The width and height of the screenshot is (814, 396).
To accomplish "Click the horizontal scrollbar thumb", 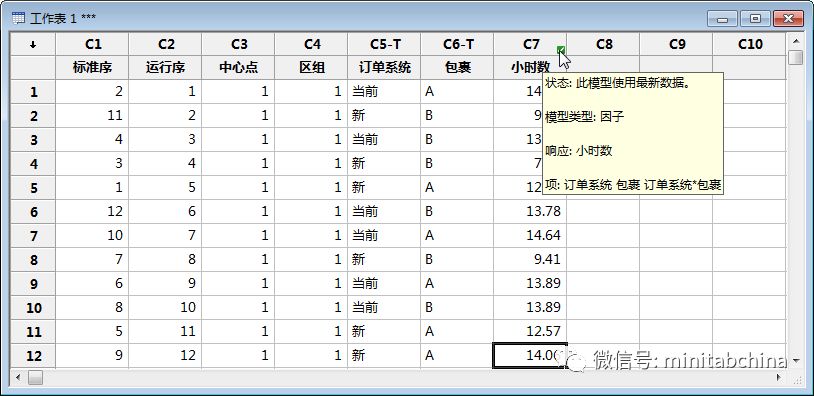I will 35,377.
